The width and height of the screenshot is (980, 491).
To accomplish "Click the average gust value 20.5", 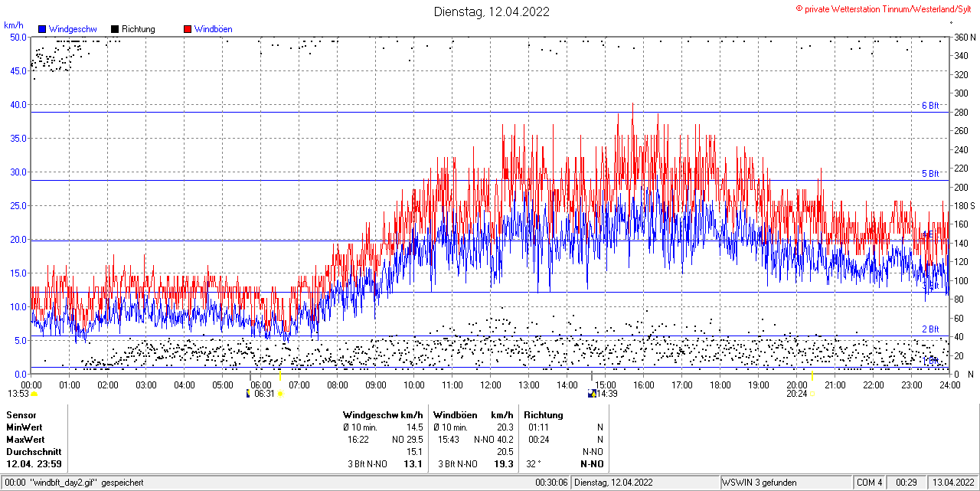I will [505, 452].
